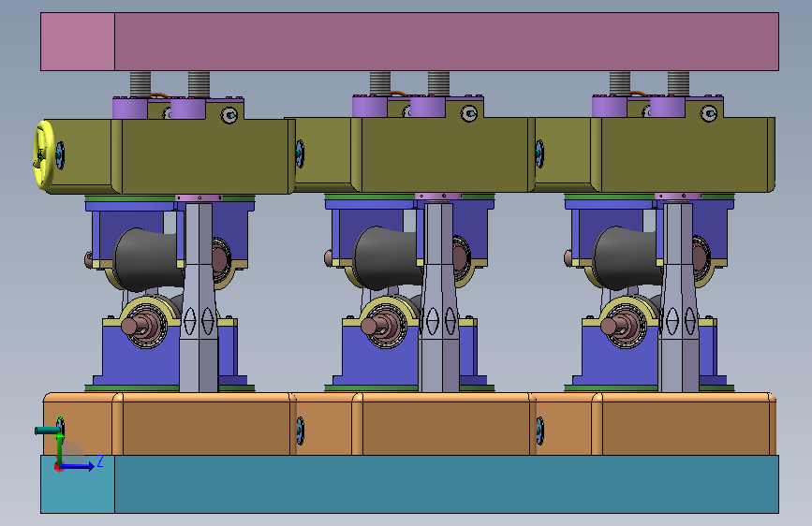The height and width of the screenshot is (526, 812).
Task: Select the gray column of the middle station
Action: [438, 298]
